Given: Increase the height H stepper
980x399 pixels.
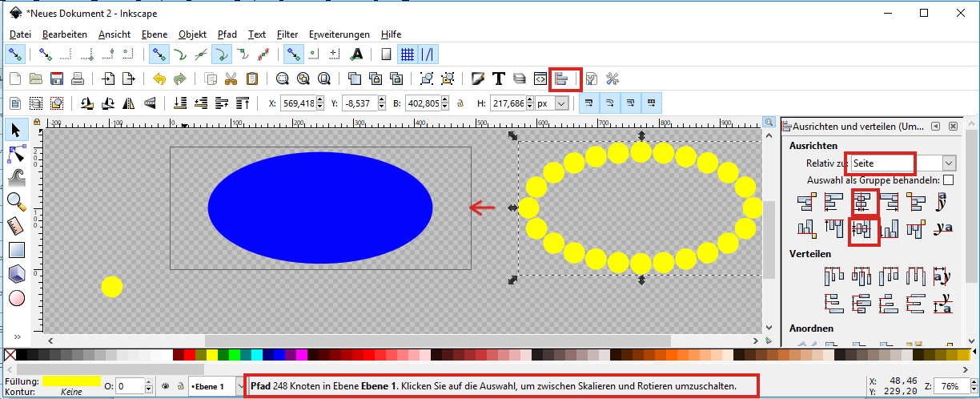Looking at the screenshot, I should point(531,100).
